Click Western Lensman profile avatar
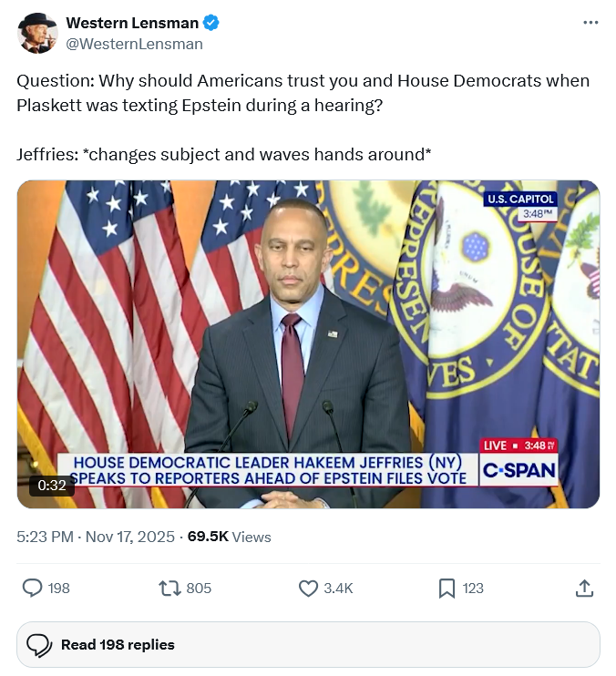Viewport: 616px width, 676px height. 37,34
